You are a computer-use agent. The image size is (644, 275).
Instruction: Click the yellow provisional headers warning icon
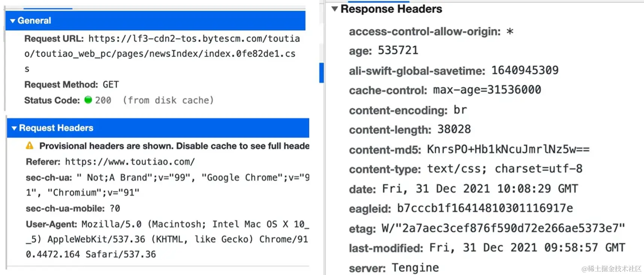pyautogui.click(x=30, y=146)
